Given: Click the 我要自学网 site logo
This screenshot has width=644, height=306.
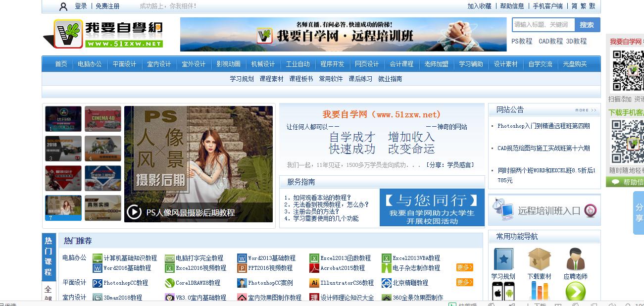Looking at the screenshot, I should coord(103,34).
